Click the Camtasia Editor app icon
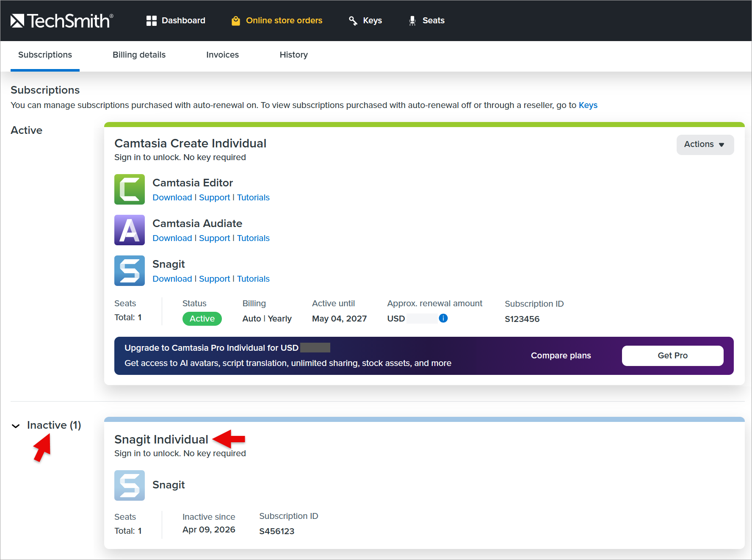Viewport: 752px width, 560px height. point(130,189)
